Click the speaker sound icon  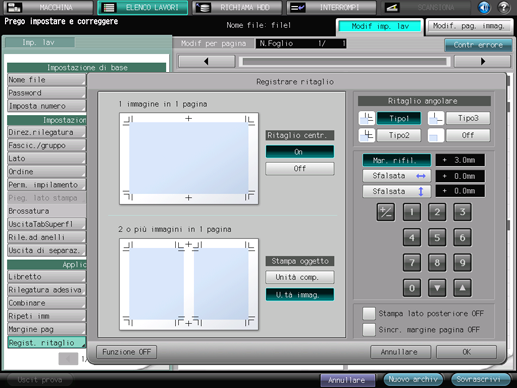click(x=484, y=7)
